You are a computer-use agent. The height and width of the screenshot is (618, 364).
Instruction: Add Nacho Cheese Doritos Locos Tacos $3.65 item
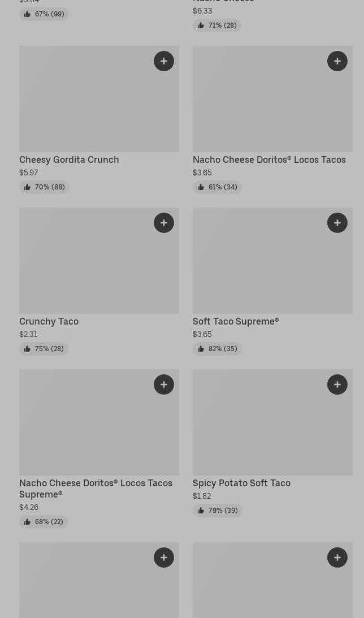tap(337, 61)
